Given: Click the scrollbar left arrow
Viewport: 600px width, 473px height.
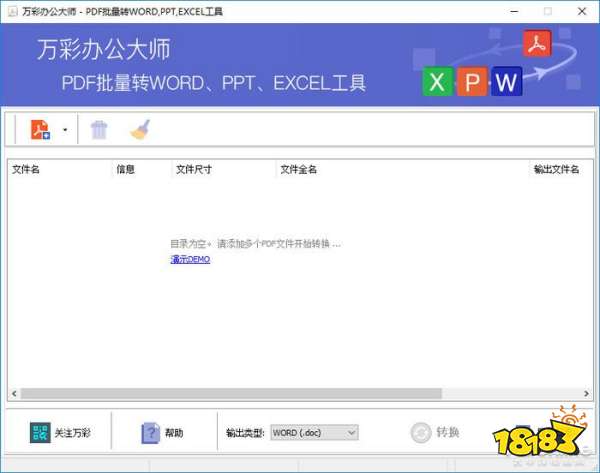Looking at the screenshot, I should [x=14, y=393].
